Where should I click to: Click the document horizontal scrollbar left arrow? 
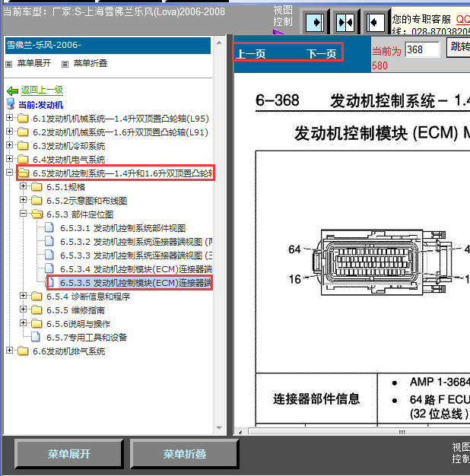click(240, 431)
